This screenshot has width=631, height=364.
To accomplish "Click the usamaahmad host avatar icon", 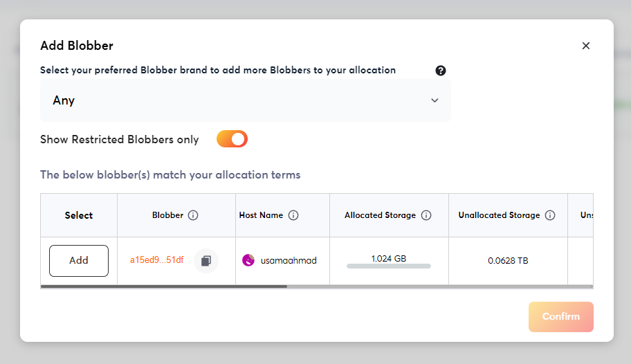I will coord(248,260).
